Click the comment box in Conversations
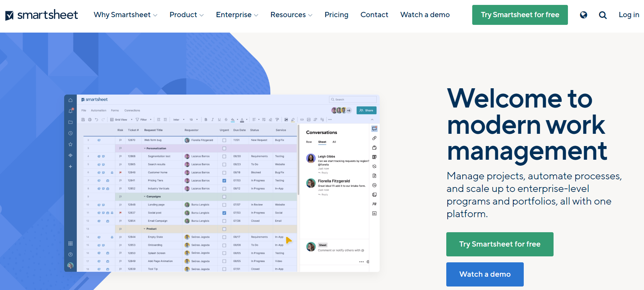 (x=341, y=250)
